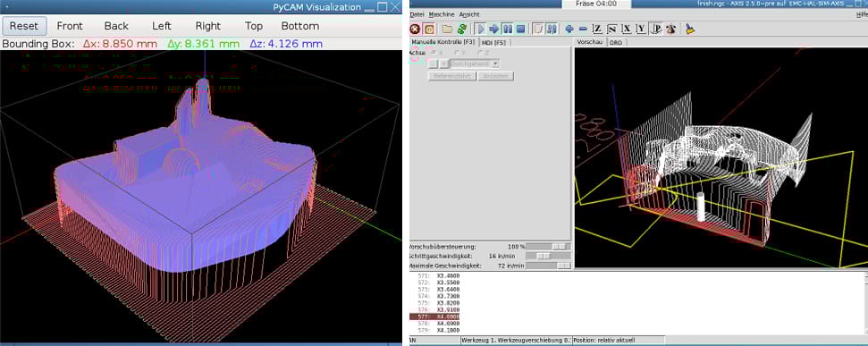Select the Vorschau preview tab
This screenshot has width=868, height=346.
tap(591, 42)
